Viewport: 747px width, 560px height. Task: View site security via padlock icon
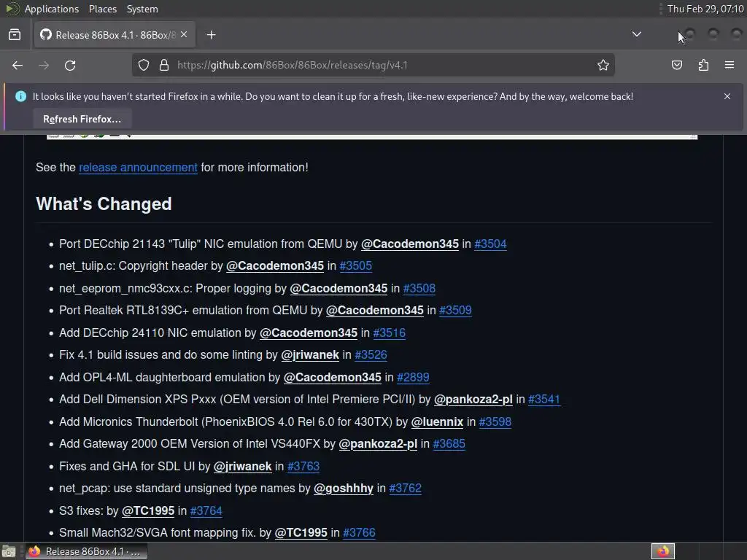point(164,65)
